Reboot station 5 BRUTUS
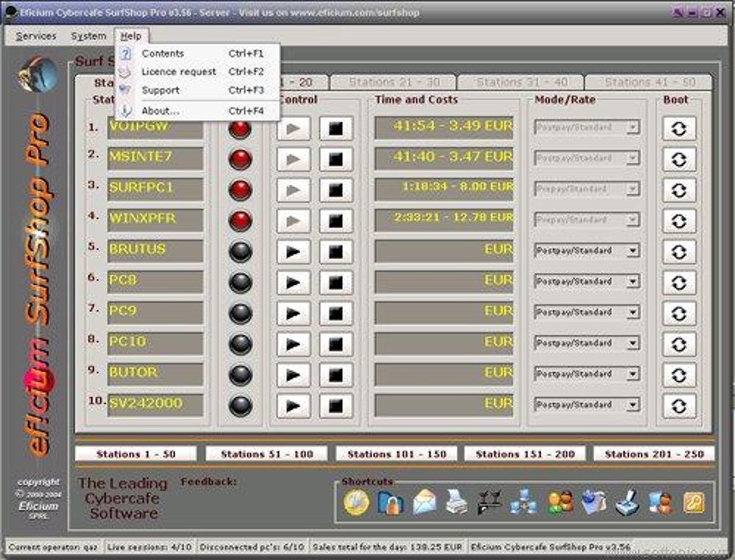Viewport: 735px width, 560px height. 679,252
